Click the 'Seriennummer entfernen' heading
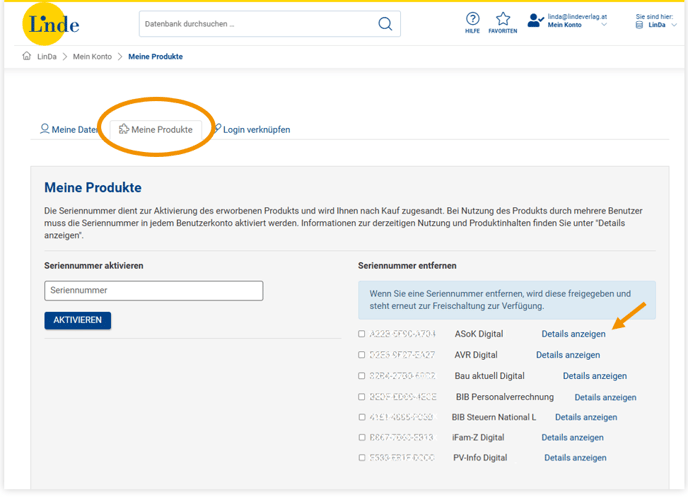Screen dimensions: 688x497 pyautogui.click(x=407, y=265)
